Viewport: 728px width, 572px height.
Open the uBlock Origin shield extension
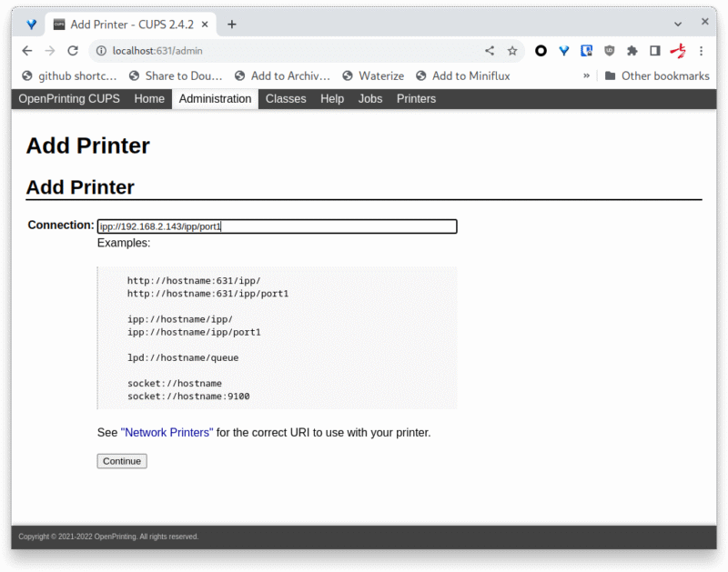[610, 51]
